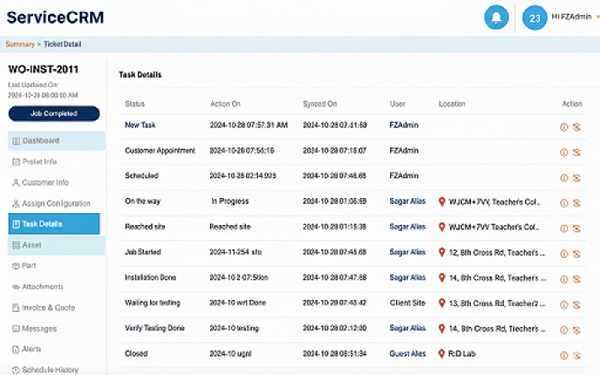This screenshot has height=375, width=600.
Task: Click the R:D Lab location text
Action: 462,354
